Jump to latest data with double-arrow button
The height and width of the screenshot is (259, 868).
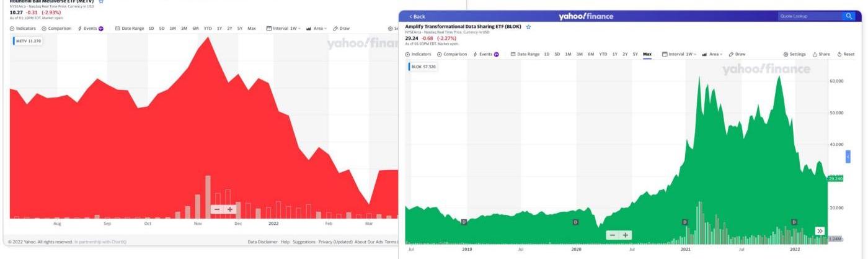[820, 231]
